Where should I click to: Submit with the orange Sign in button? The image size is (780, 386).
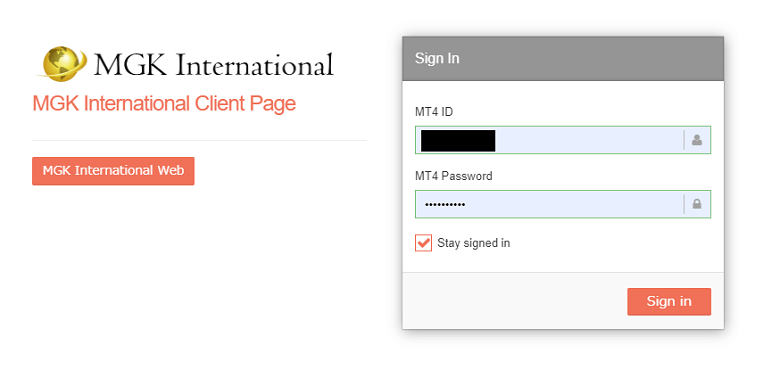tap(669, 301)
